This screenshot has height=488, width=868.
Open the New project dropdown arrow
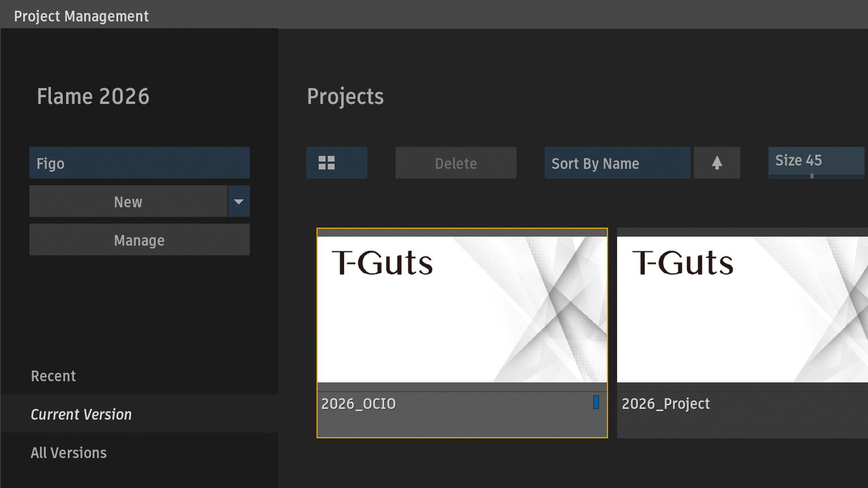238,202
